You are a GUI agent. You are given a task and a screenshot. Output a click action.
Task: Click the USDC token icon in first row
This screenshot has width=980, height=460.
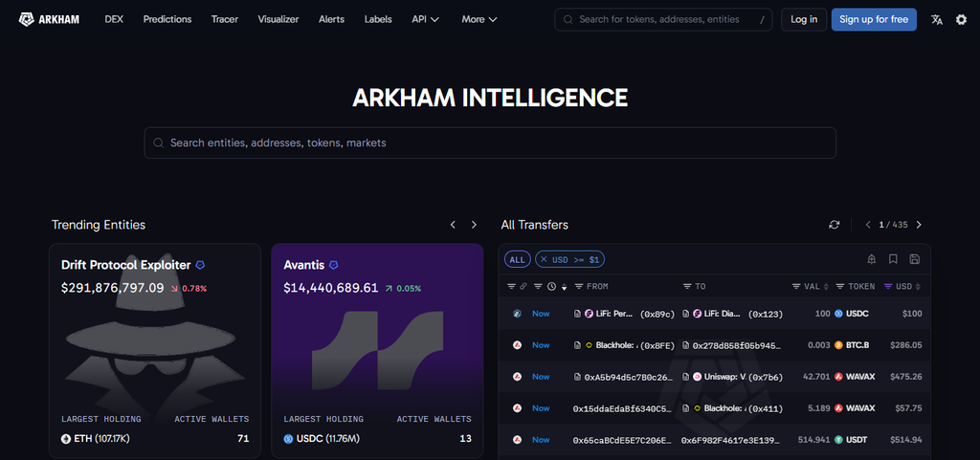pos(838,314)
